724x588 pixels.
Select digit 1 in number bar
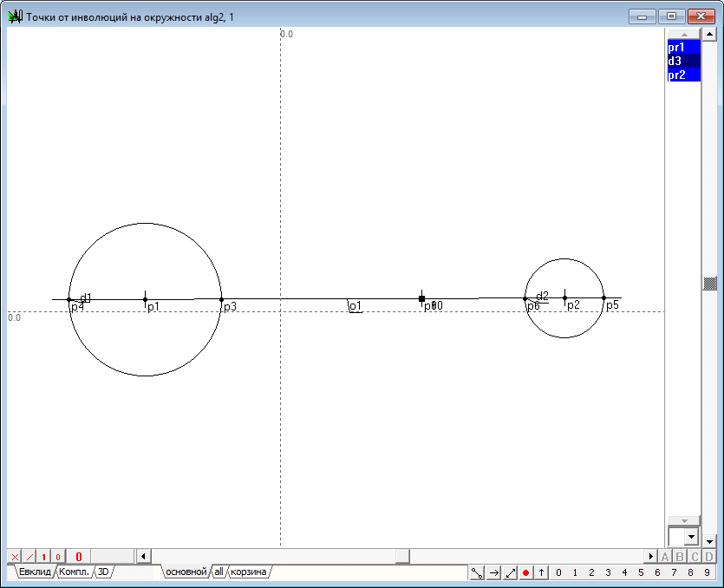point(575,572)
